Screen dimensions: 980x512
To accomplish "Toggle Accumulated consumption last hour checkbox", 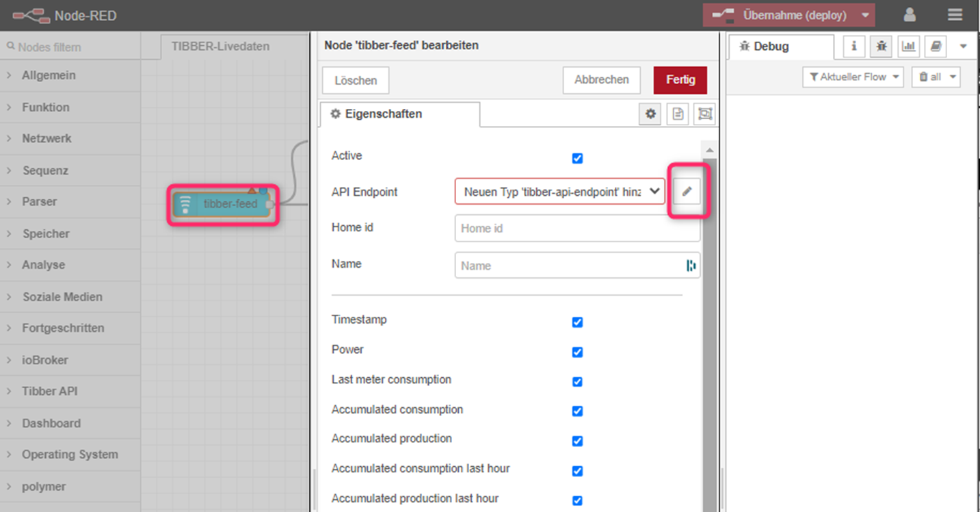I will [577, 471].
